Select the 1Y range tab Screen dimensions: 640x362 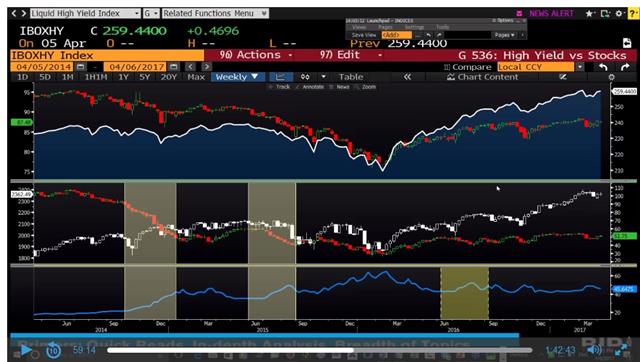point(123,77)
